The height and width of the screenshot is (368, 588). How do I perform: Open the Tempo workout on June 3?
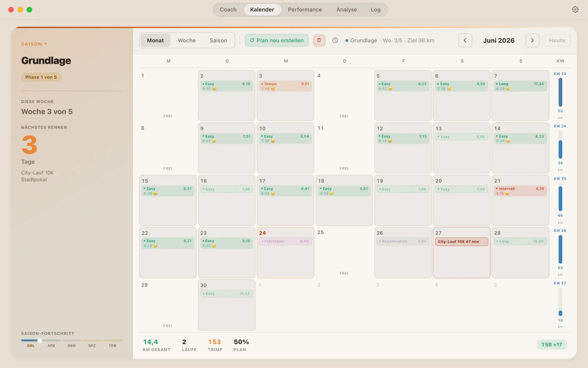pos(285,86)
